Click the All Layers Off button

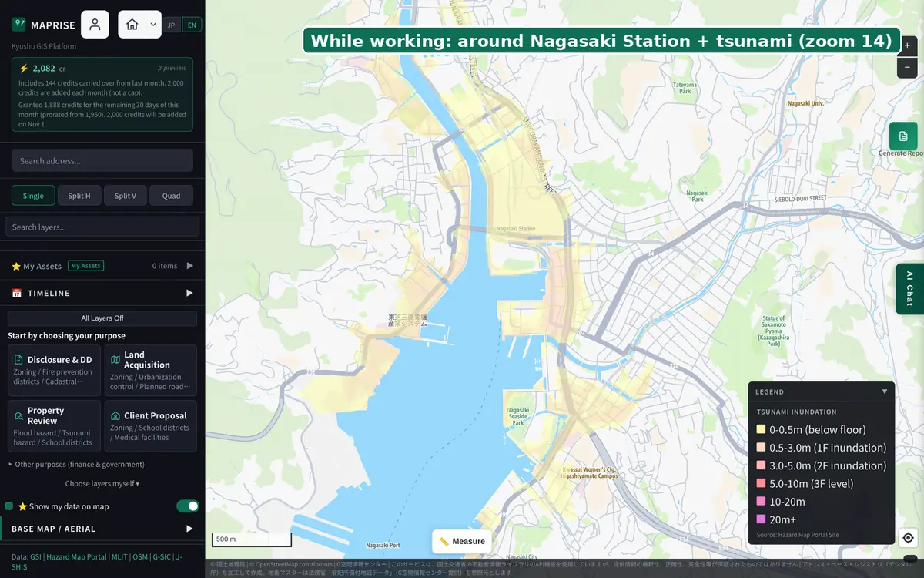click(102, 318)
